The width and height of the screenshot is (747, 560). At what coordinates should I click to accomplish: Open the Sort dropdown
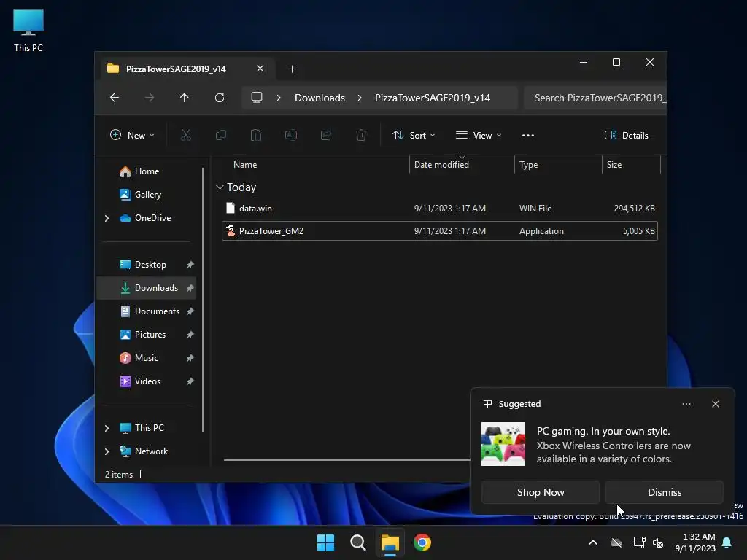(414, 135)
